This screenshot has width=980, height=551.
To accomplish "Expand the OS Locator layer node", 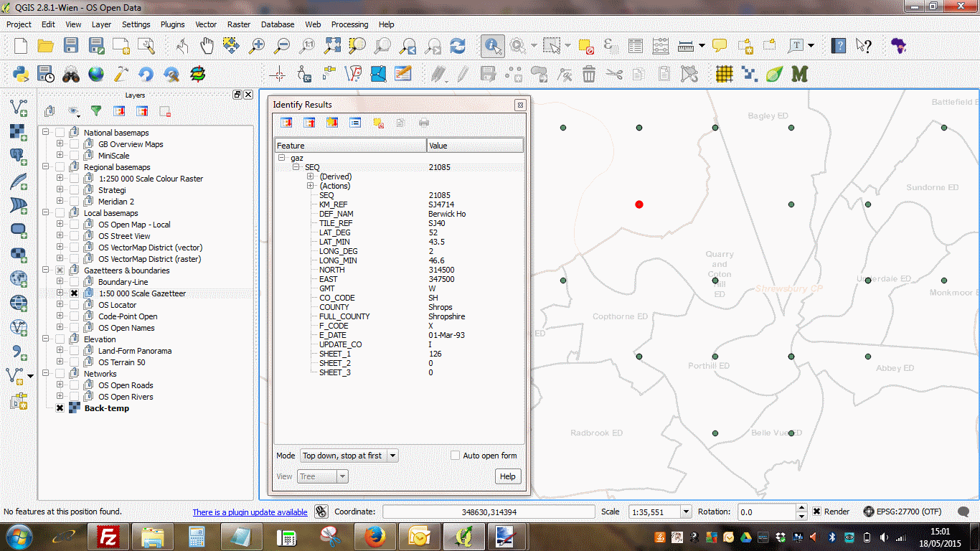I will 60,305.
